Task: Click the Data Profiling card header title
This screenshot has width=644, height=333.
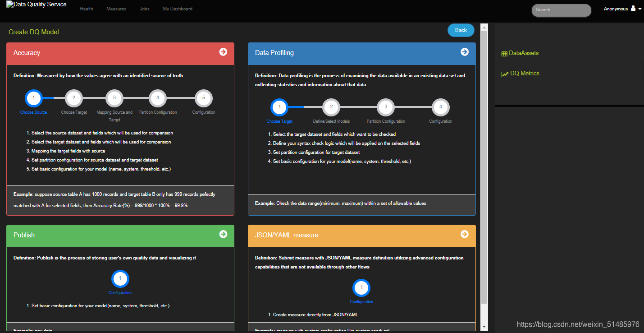Action: [274, 53]
